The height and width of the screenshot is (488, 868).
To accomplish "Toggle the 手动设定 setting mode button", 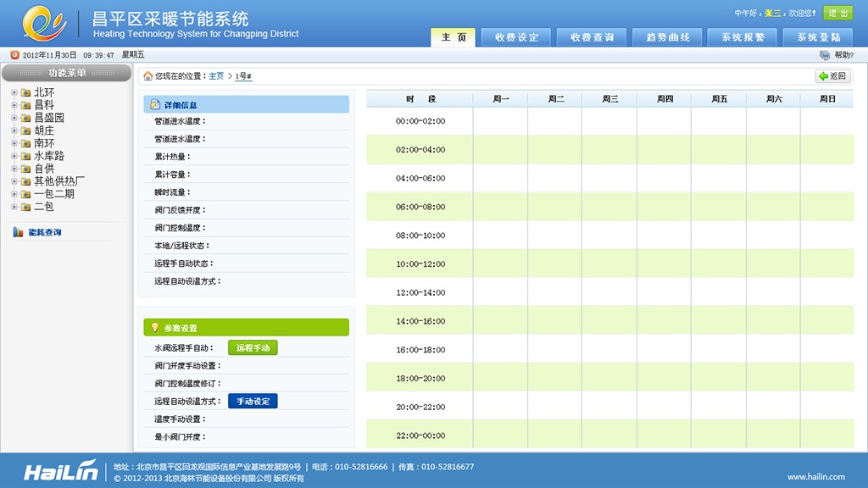I will tap(253, 401).
